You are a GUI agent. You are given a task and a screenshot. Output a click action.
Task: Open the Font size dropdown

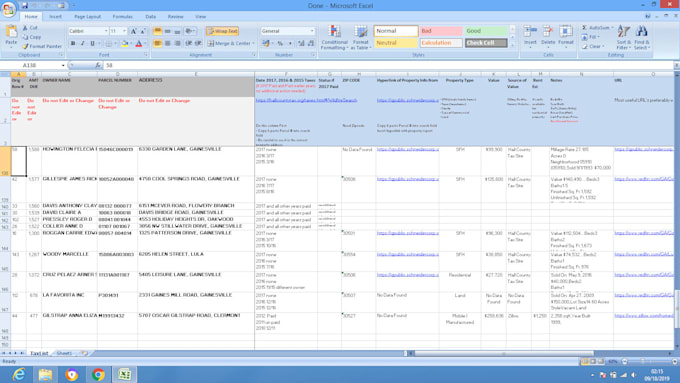(124, 31)
